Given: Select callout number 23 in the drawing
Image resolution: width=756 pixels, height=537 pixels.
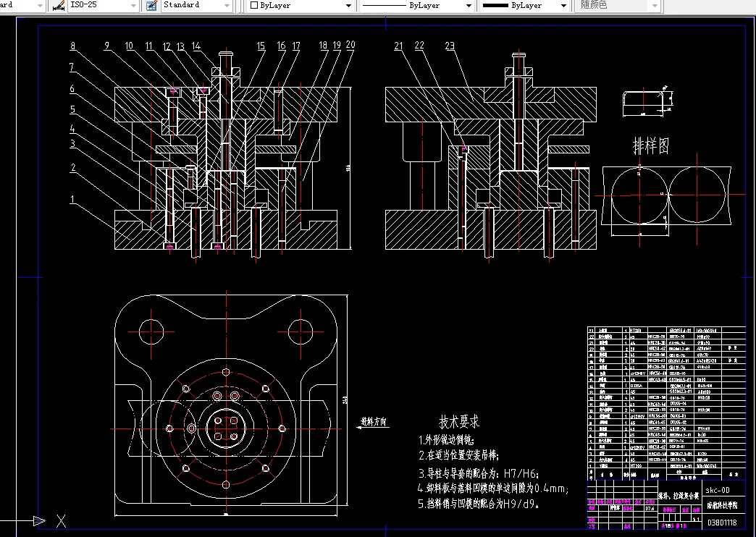Looking at the screenshot, I should coord(450,46).
